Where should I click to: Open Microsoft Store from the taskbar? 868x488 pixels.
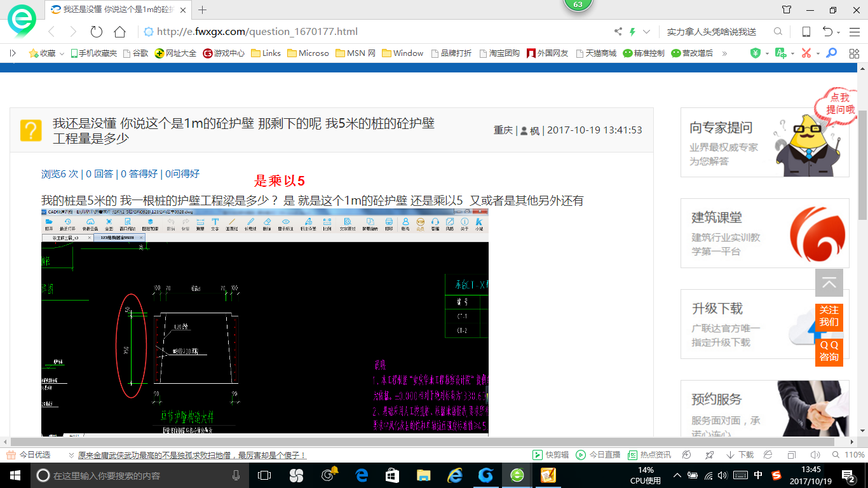point(392,475)
